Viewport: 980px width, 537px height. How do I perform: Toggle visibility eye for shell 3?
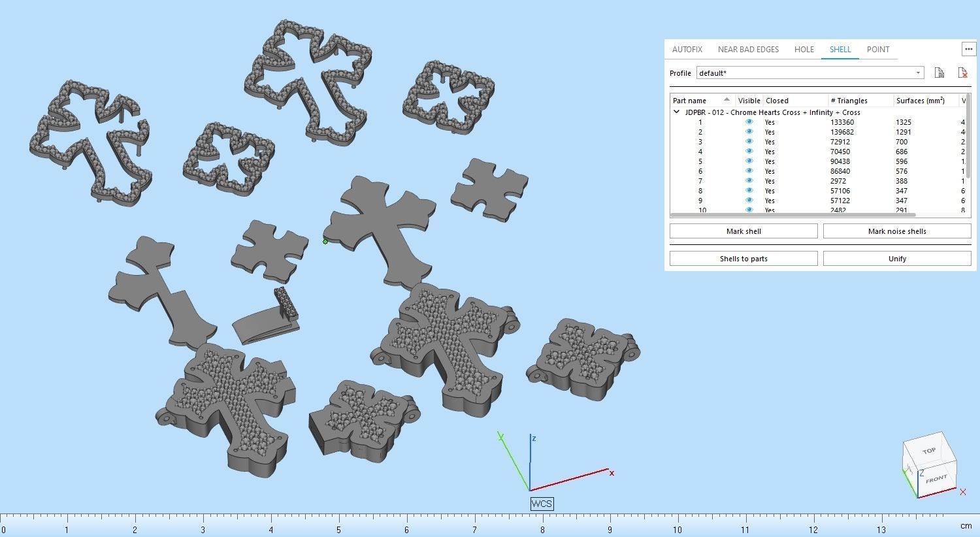pyautogui.click(x=749, y=142)
